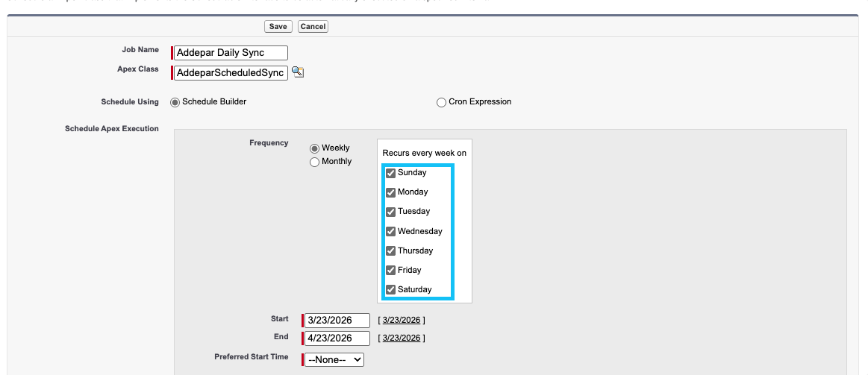Screen dimensions: 868x375
Task: Click the Cancel button
Action: [313, 27]
